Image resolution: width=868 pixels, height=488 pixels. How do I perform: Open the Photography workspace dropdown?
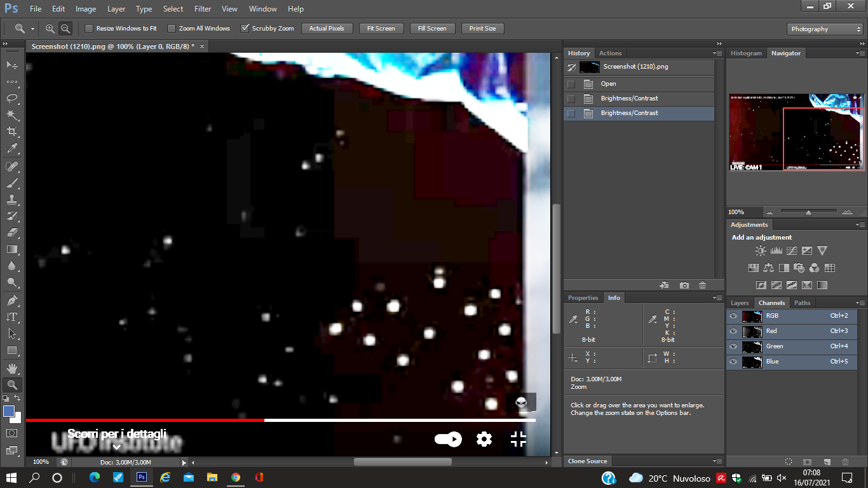[825, 29]
